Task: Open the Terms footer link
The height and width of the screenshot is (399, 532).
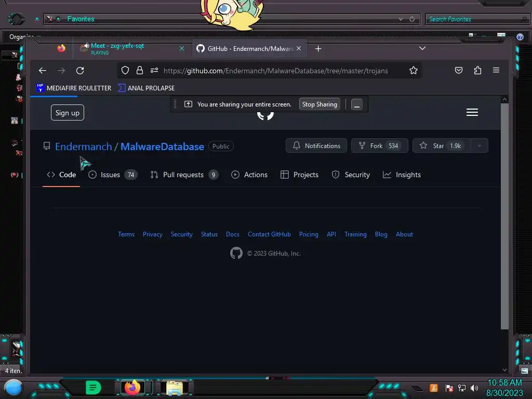Action: [126, 234]
